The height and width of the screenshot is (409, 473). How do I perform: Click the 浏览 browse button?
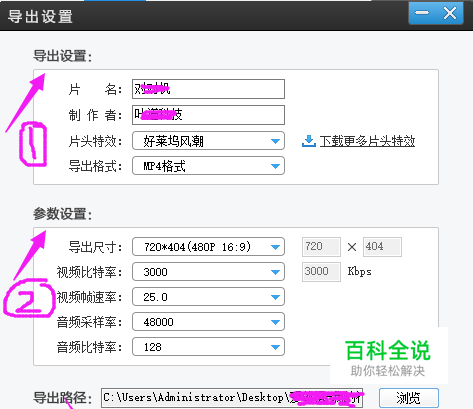pyautogui.click(x=409, y=398)
